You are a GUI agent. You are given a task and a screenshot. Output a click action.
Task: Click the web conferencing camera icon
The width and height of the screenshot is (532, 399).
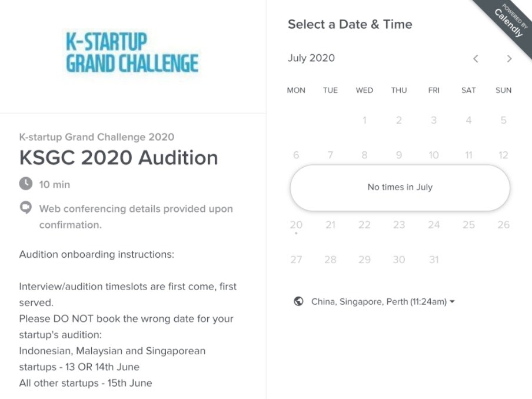pyautogui.click(x=26, y=208)
